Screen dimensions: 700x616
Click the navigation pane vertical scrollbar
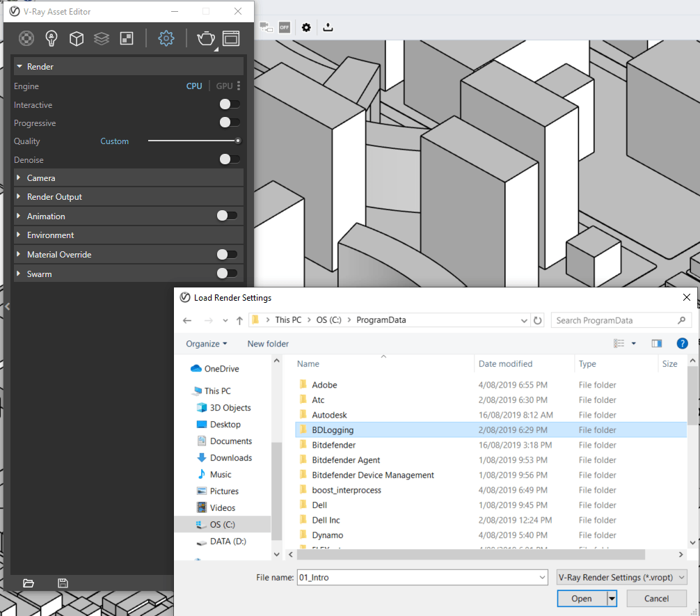[277, 491]
